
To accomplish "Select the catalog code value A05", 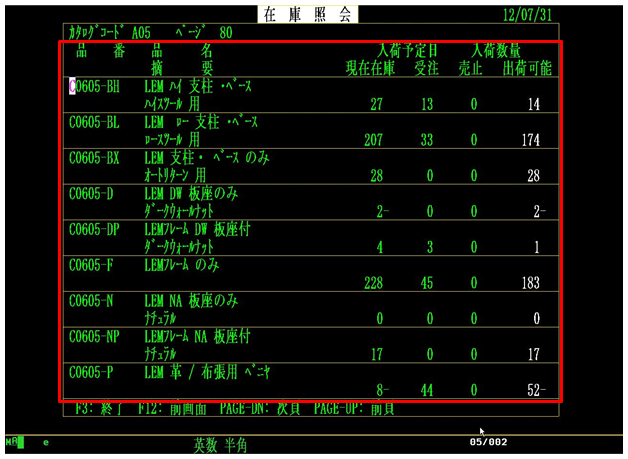I will pyautogui.click(x=141, y=33).
